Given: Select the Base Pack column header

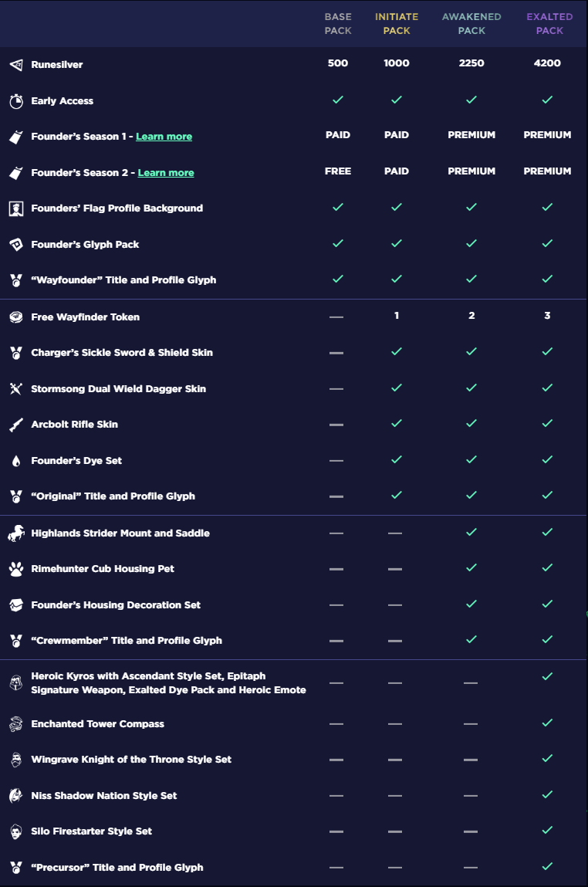Looking at the screenshot, I should tap(338, 24).
